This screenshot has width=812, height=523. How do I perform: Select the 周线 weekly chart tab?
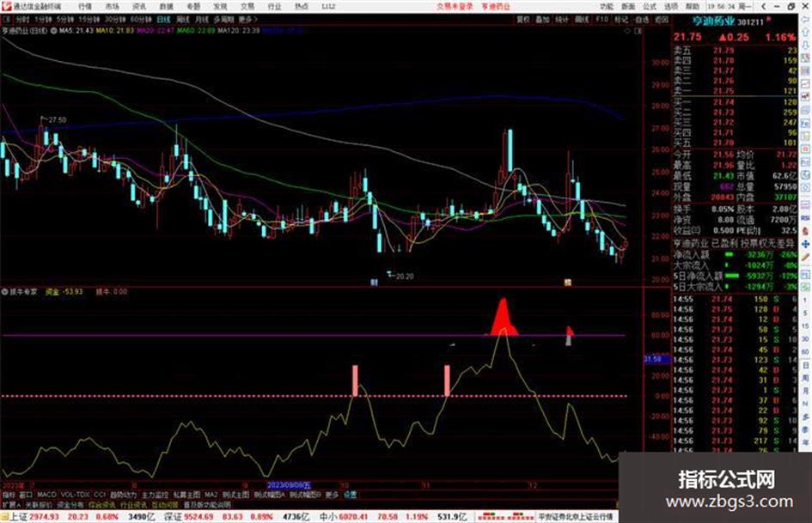point(183,20)
